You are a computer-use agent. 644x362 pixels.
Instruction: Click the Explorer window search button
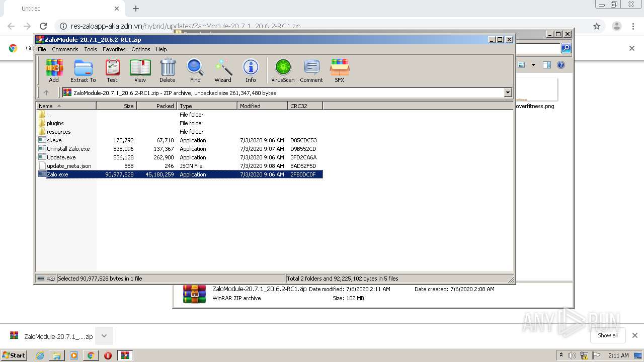[x=566, y=48]
